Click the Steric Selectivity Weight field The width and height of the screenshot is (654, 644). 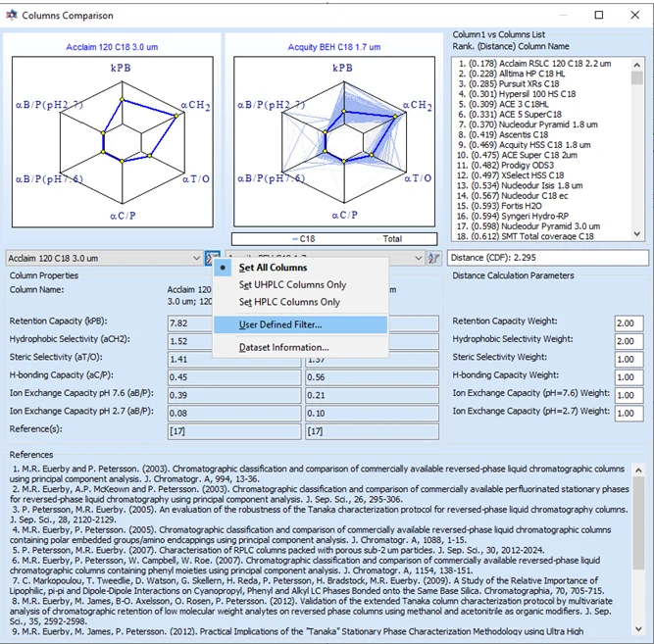click(x=629, y=359)
